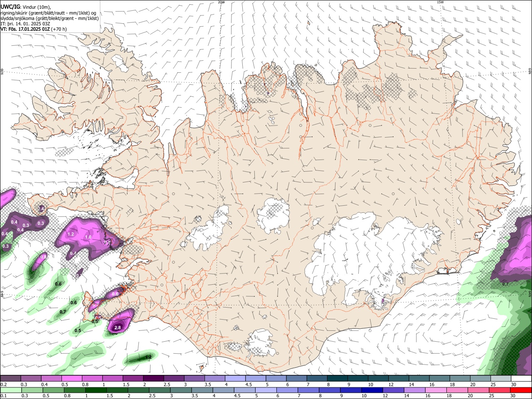
Task: Pick the bright magenta snow swatch 0.5–0.8
Action: tap(71, 379)
